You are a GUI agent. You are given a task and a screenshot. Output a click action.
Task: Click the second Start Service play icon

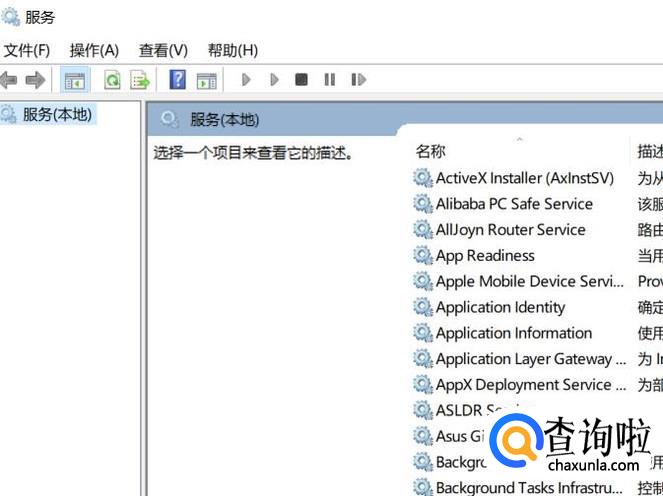tap(274, 79)
